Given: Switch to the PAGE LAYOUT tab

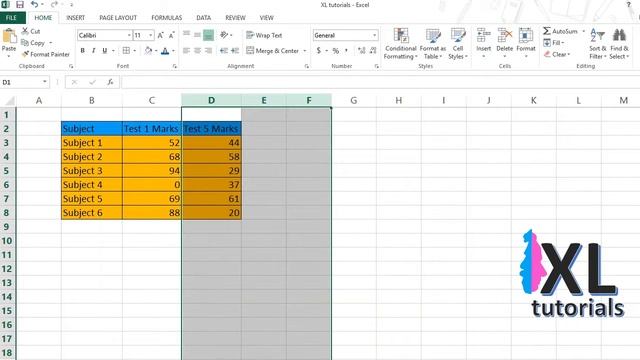Looking at the screenshot, I should pos(118,18).
